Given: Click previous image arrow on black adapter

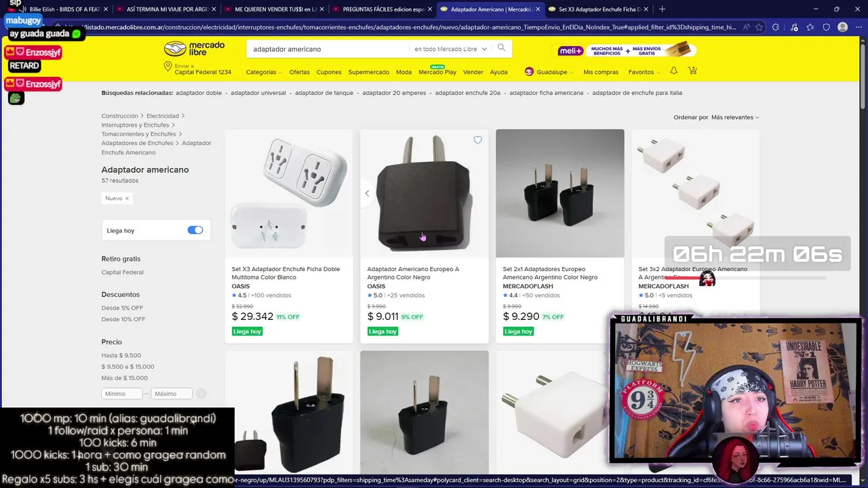Looking at the screenshot, I should point(367,194).
